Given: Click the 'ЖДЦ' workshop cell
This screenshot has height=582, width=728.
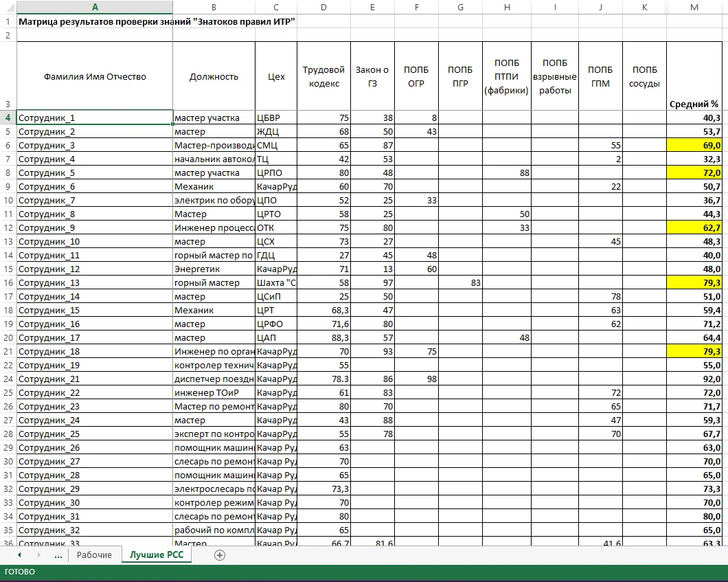Looking at the screenshot, I should (276, 132).
